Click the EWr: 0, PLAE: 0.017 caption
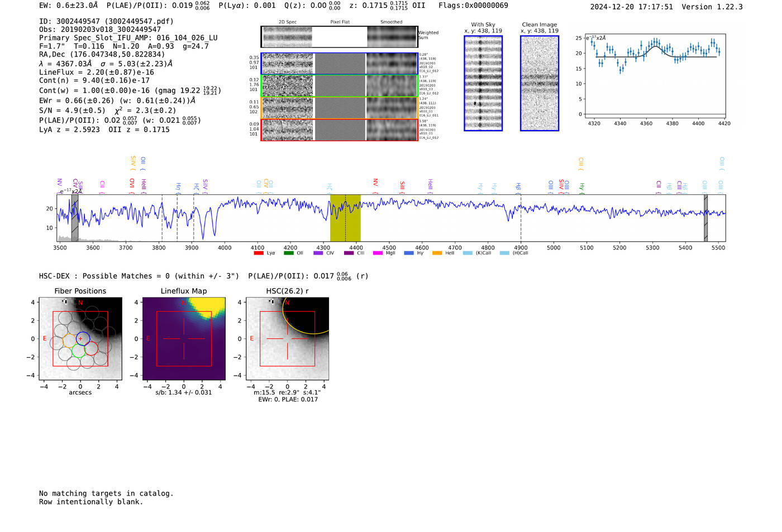 click(x=288, y=399)
